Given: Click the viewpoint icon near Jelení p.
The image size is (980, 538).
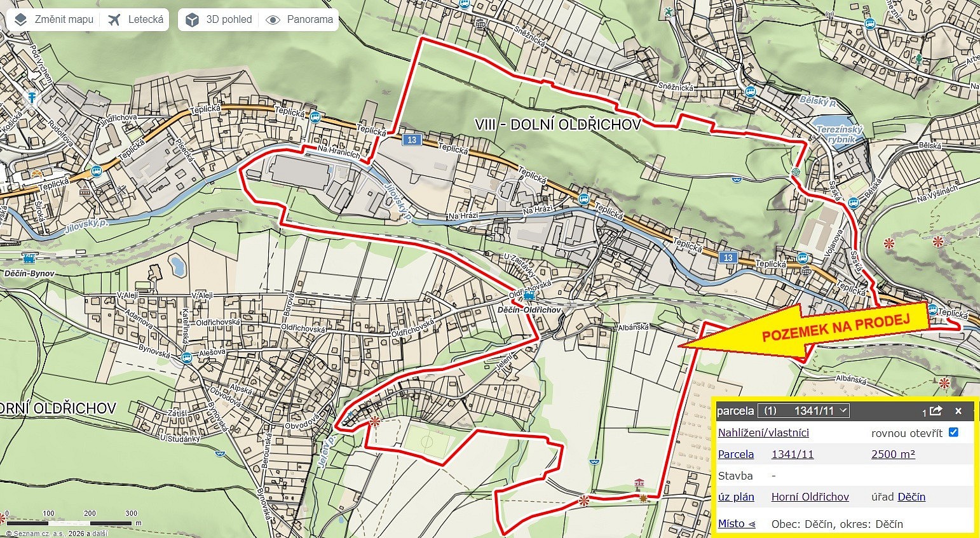Looking at the screenshot, I should [375, 421].
